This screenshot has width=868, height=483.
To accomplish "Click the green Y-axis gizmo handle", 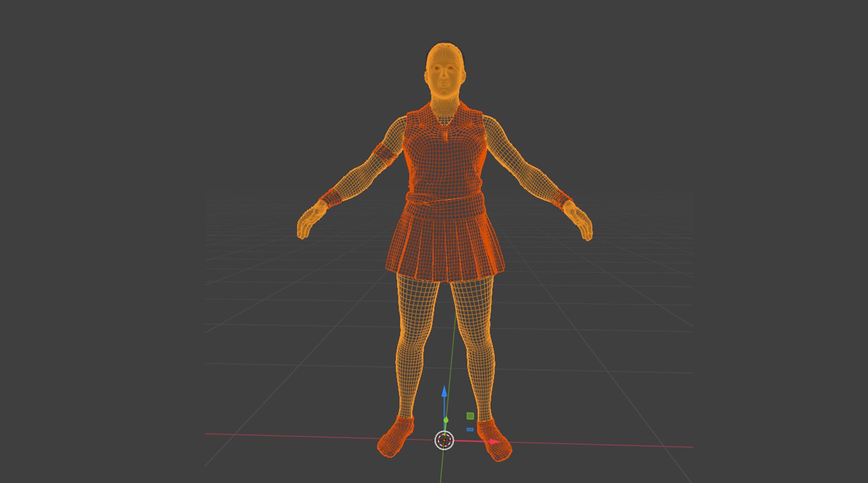I will click(x=446, y=420).
